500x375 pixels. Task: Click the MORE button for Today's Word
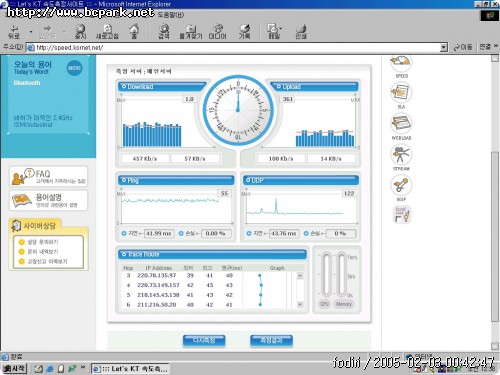point(74,68)
